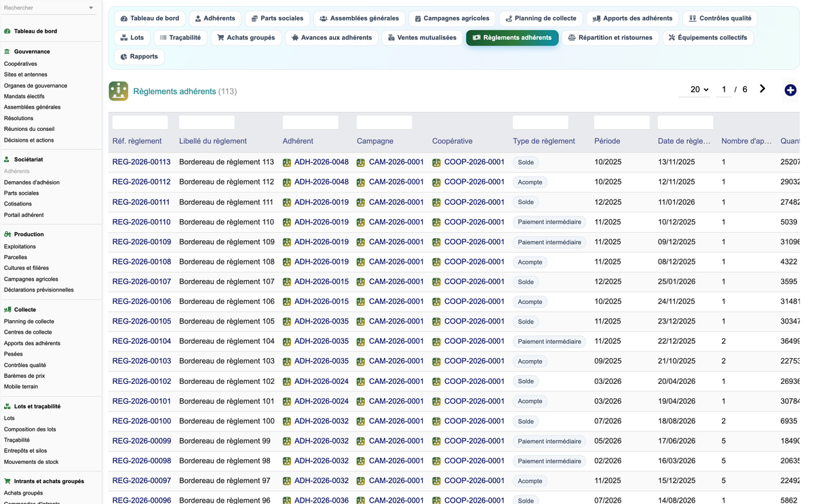The height and width of the screenshot is (504, 814).
Task: Open Apports des adhérents tab
Action: [632, 18]
